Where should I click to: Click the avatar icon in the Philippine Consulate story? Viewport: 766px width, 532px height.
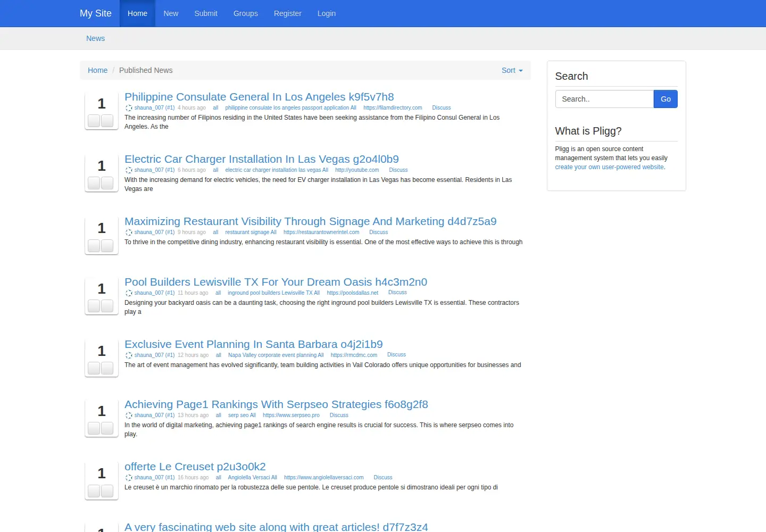pos(129,108)
